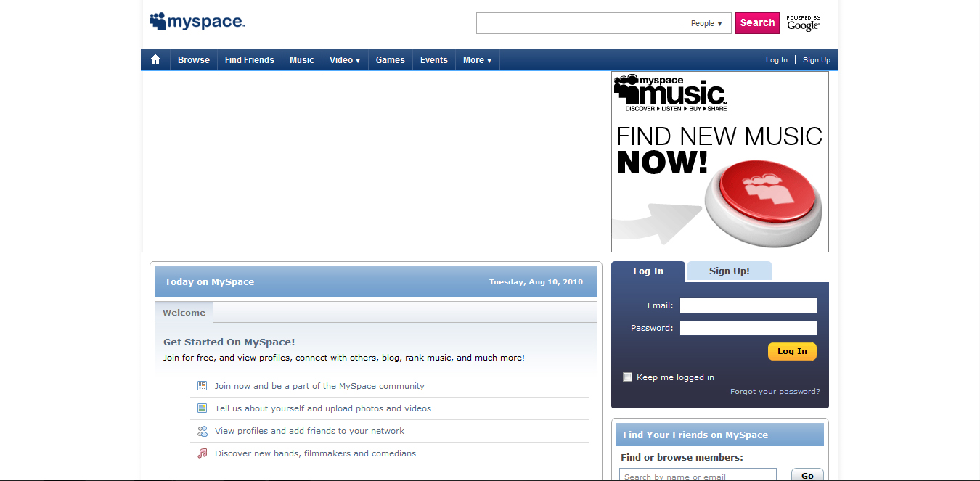Click the Sign Up link in top navigation
The width and height of the screenshot is (980, 481).
point(817,60)
